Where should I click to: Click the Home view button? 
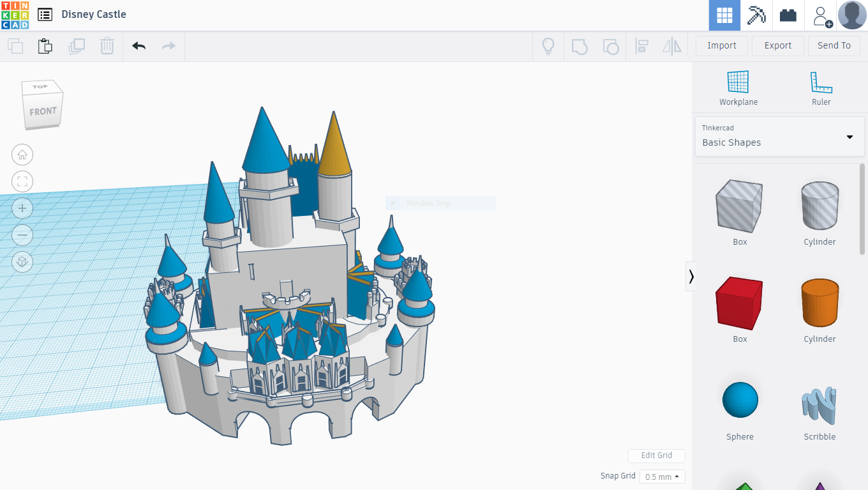click(x=22, y=155)
